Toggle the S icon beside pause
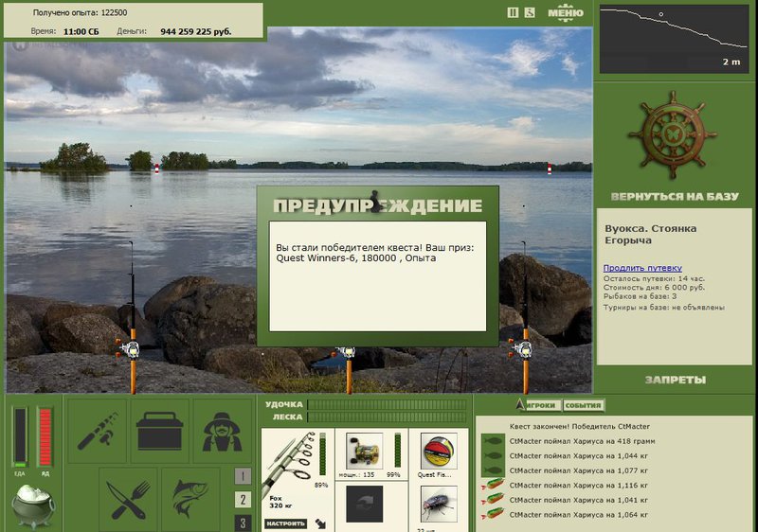758x532 pixels. click(x=530, y=12)
